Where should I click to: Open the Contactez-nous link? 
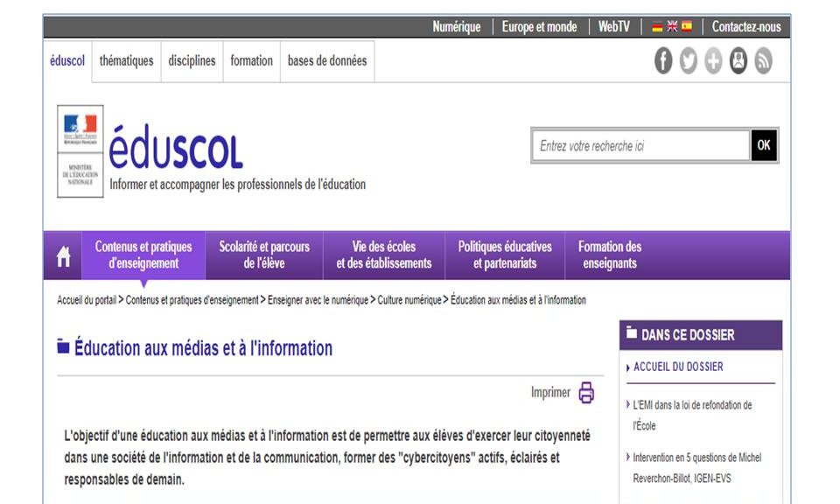click(746, 27)
